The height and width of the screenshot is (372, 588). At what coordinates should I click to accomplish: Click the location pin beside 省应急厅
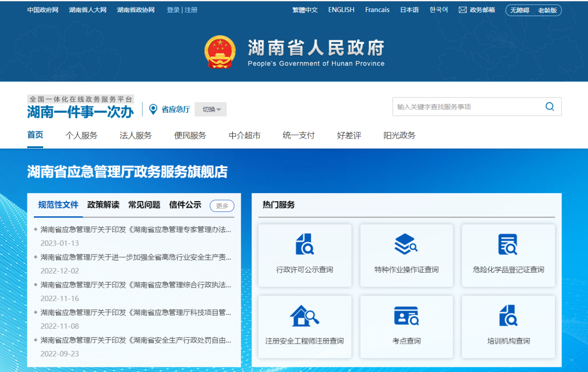pos(153,109)
